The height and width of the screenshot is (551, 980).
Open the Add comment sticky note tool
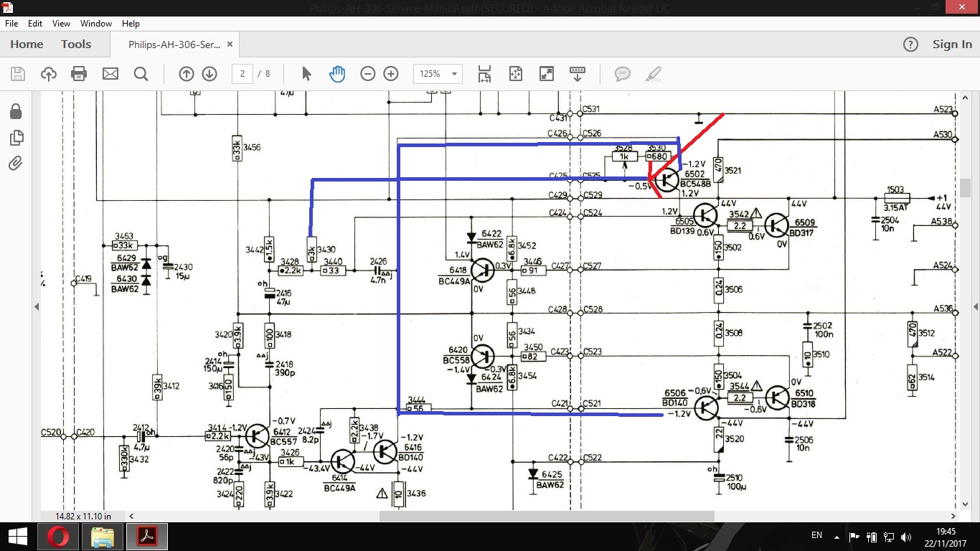pos(622,74)
